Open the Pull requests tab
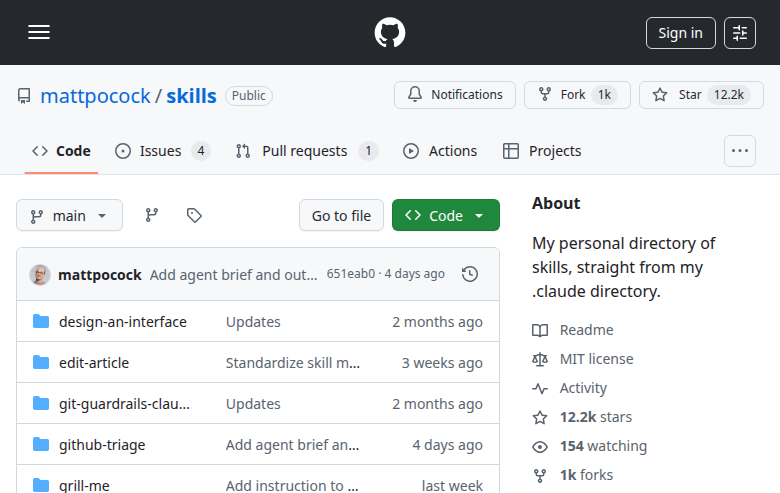The image size is (780, 493). click(x=306, y=151)
